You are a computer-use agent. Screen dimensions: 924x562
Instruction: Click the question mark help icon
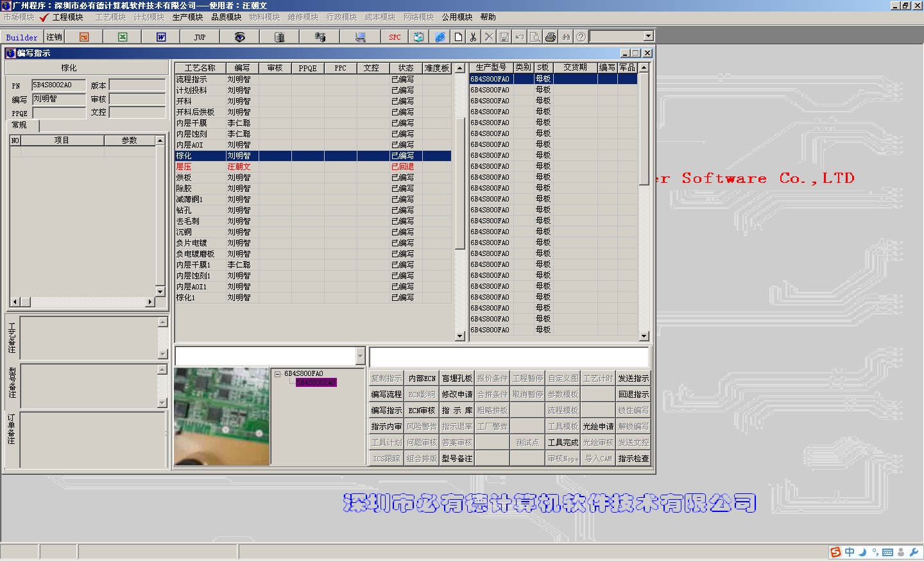point(581,37)
